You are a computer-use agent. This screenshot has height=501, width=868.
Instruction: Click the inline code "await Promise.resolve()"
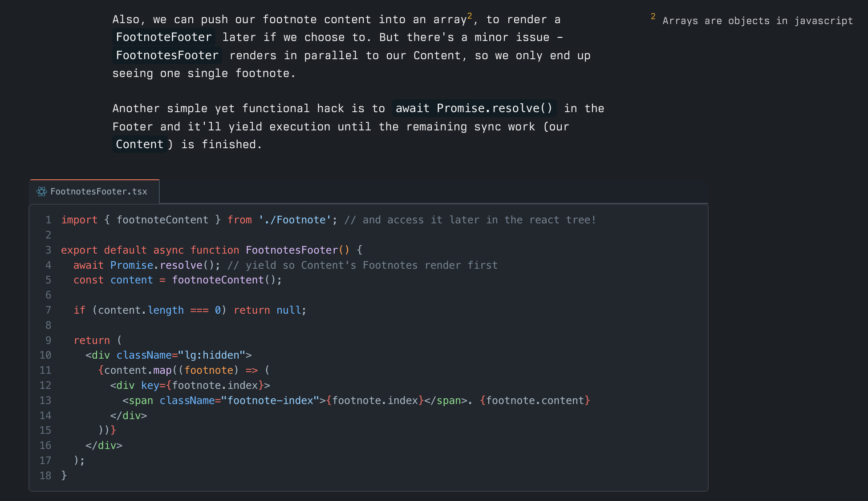point(474,109)
